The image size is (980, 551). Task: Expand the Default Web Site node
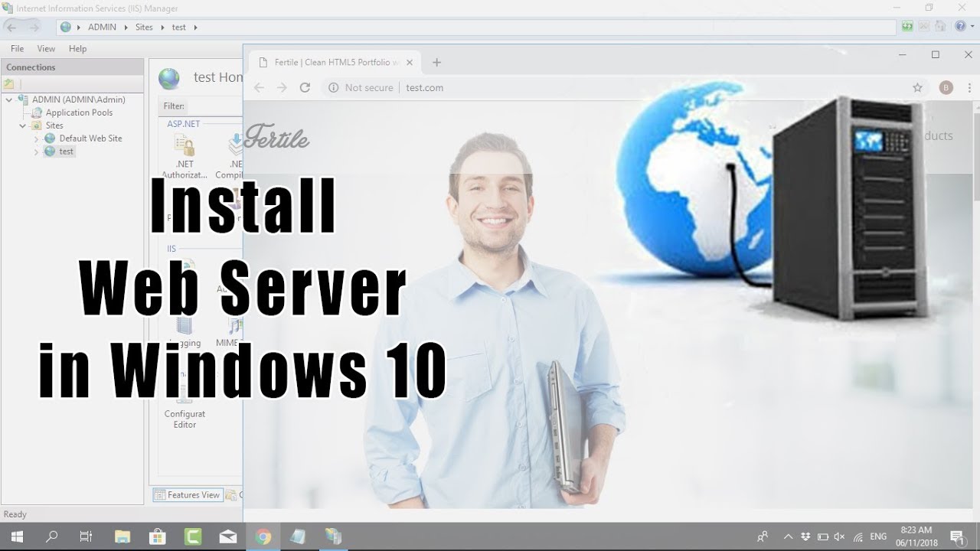36,139
